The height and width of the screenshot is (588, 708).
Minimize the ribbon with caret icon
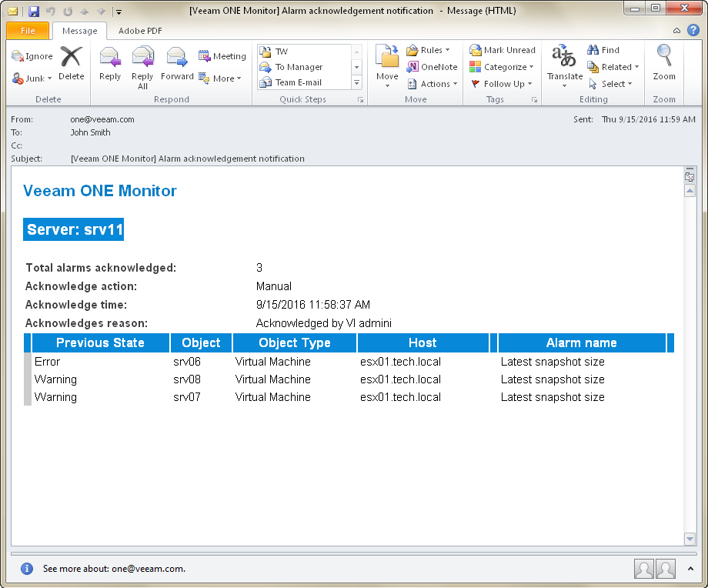coord(676,31)
